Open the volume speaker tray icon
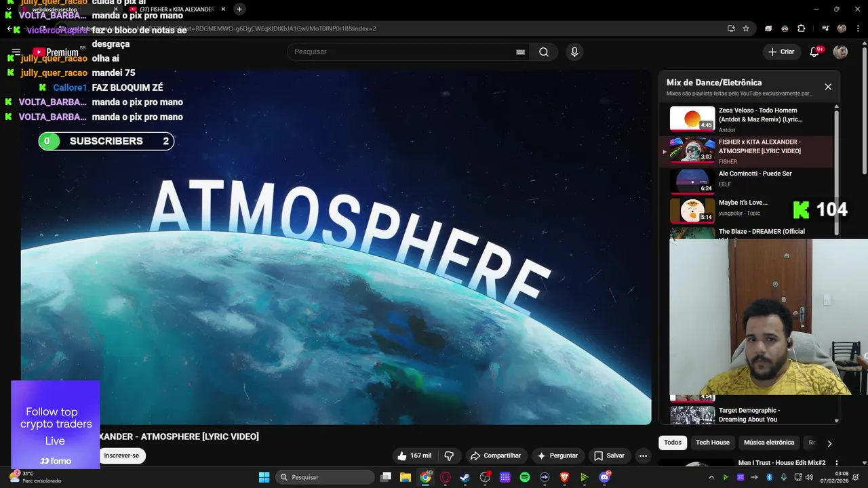This screenshot has height=488, width=868. pos(808,477)
